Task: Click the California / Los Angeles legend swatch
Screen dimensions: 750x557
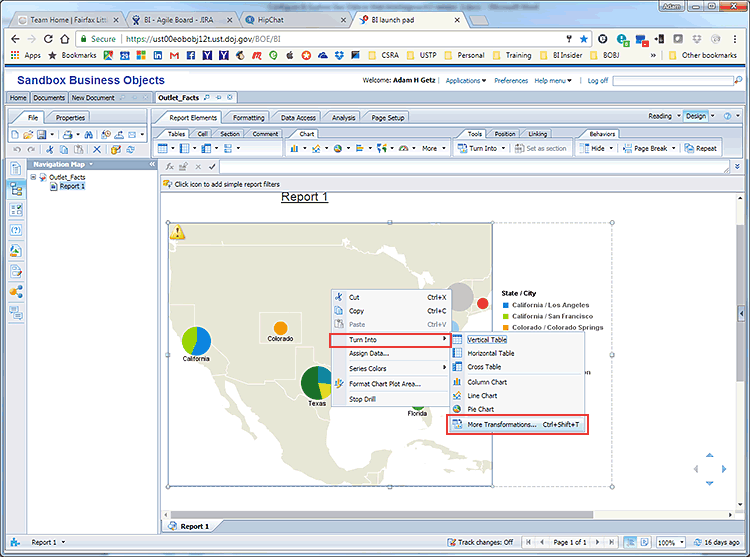Action: click(x=506, y=305)
